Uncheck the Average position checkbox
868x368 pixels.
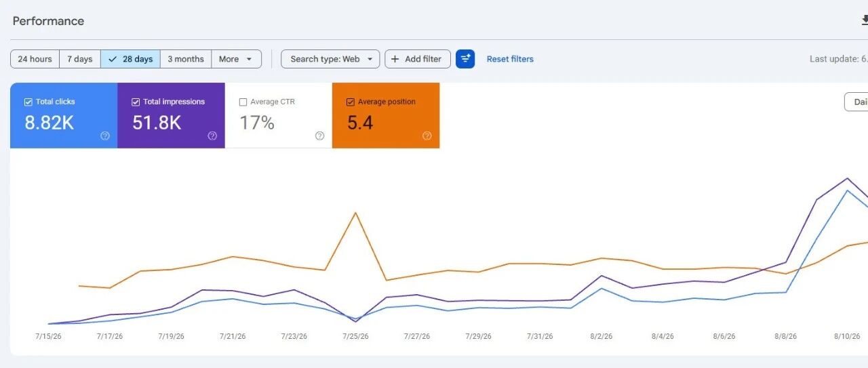click(x=350, y=102)
